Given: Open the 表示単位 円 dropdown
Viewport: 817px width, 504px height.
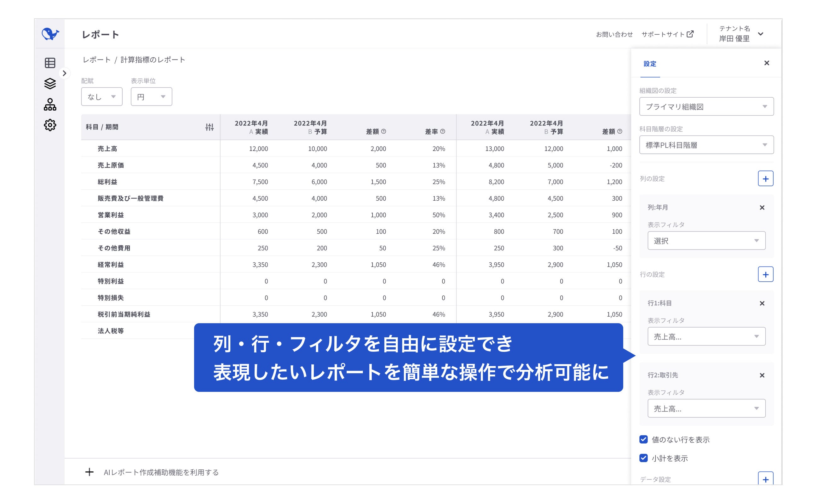Looking at the screenshot, I should (x=151, y=97).
